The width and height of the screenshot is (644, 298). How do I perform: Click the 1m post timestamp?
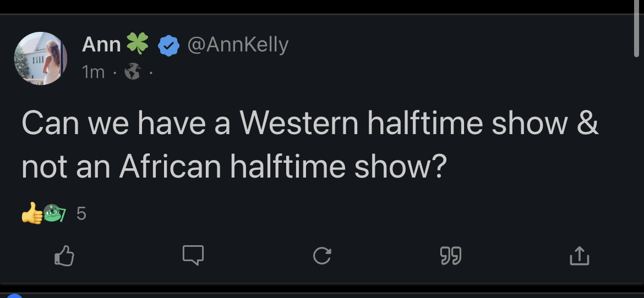93,71
